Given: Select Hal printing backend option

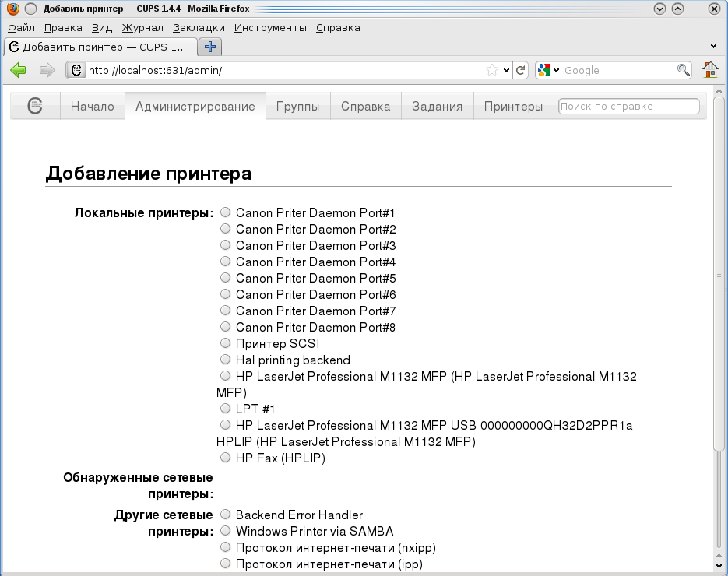Looking at the screenshot, I should click(225, 360).
